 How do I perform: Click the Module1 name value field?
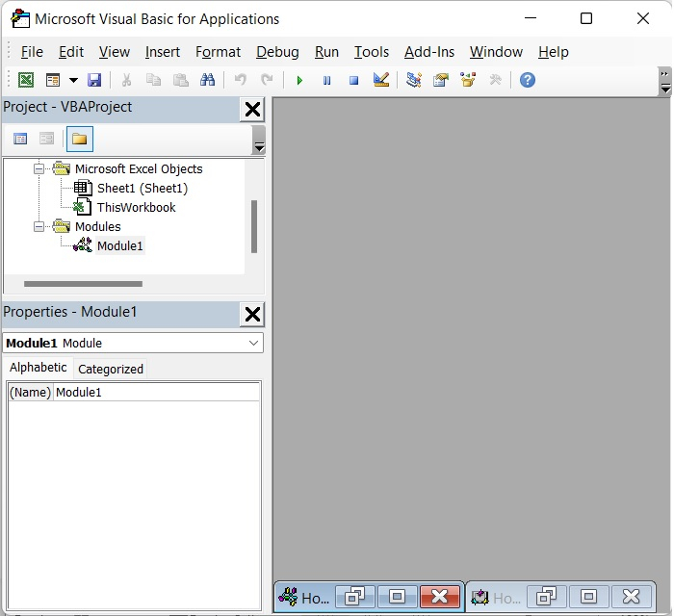pos(157,392)
